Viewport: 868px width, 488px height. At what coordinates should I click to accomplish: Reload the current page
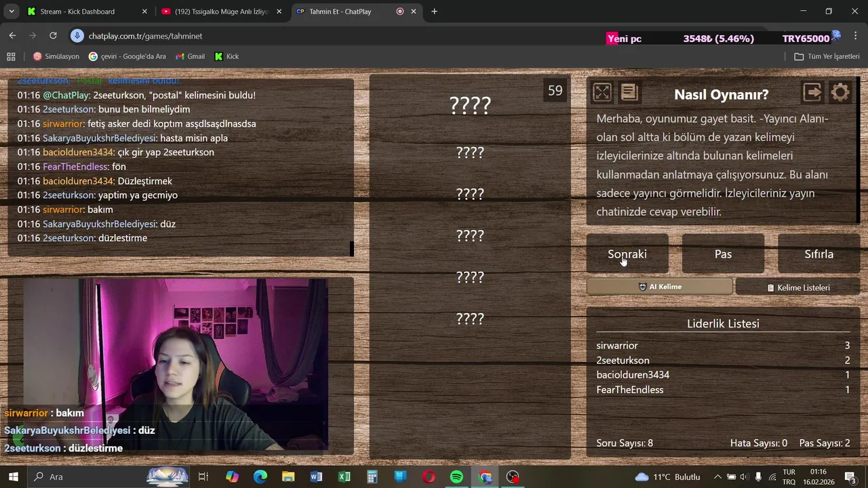click(x=53, y=36)
